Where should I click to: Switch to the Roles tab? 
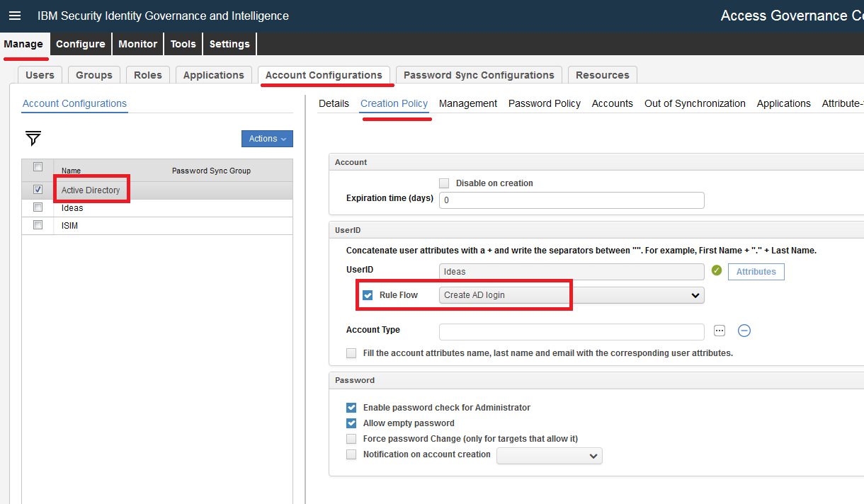point(148,75)
